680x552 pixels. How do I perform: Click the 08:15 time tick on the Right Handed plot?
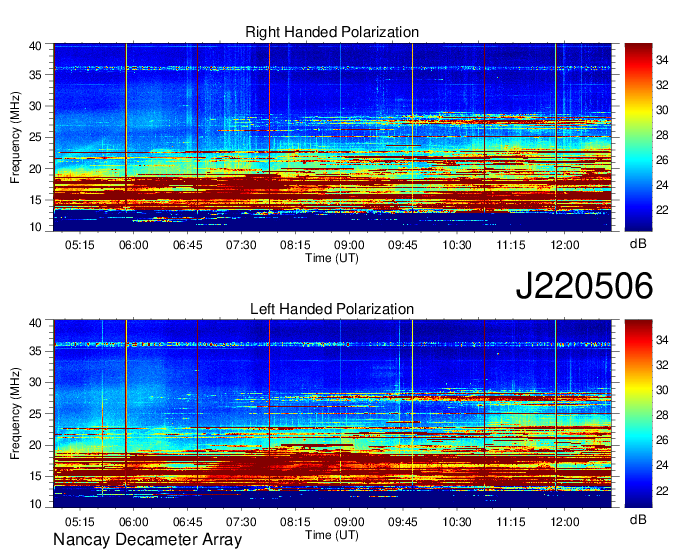[x=295, y=245]
